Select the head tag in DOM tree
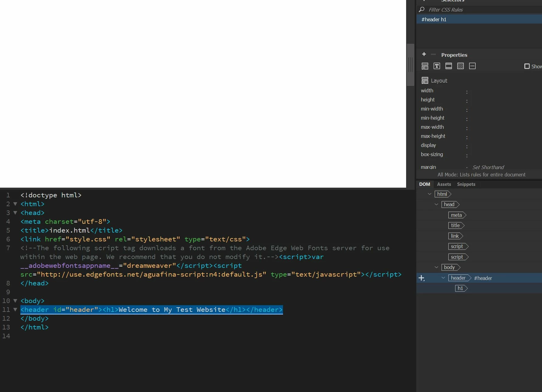Image resolution: width=542 pixels, height=392 pixels. [x=450, y=204]
